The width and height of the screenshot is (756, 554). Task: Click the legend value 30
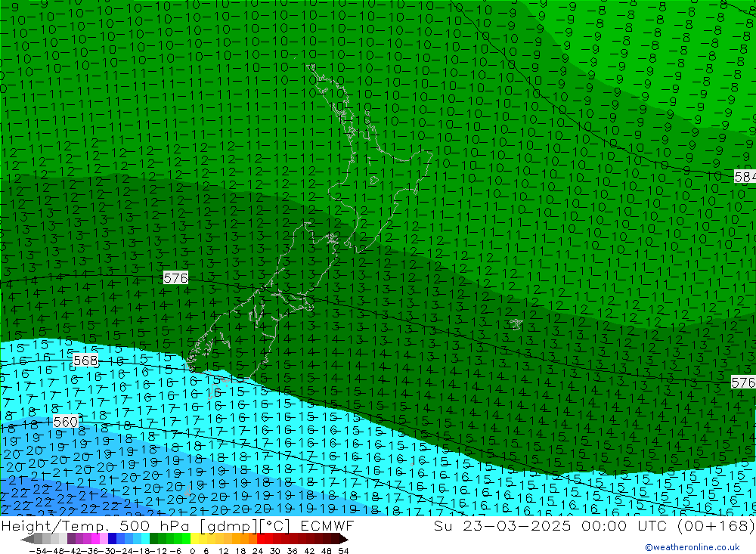tap(275, 551)
